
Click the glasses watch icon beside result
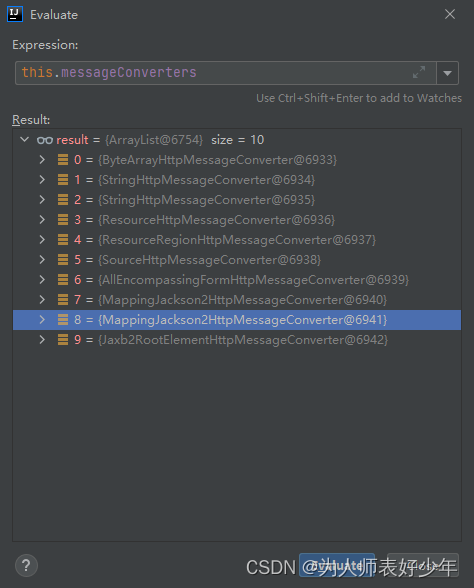[x=45, y=140]
